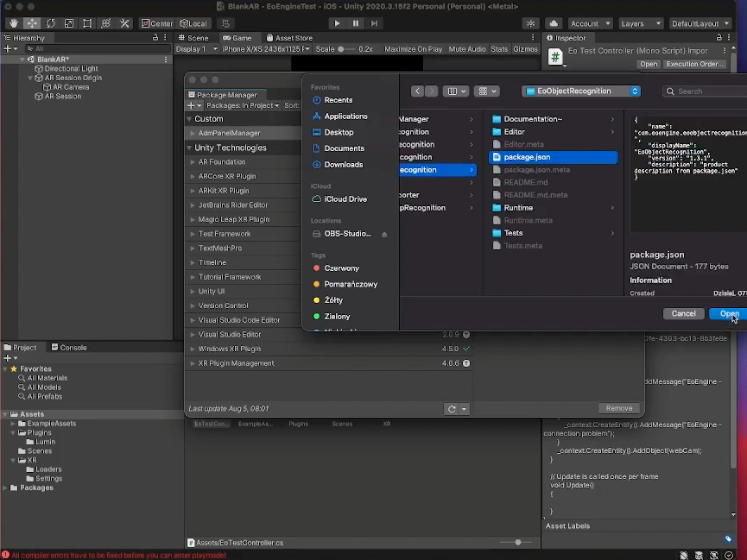This screenshot has width=747, height=560.
Task: Open the Packages: In Project filter dropdown
Action: [242, 105]
